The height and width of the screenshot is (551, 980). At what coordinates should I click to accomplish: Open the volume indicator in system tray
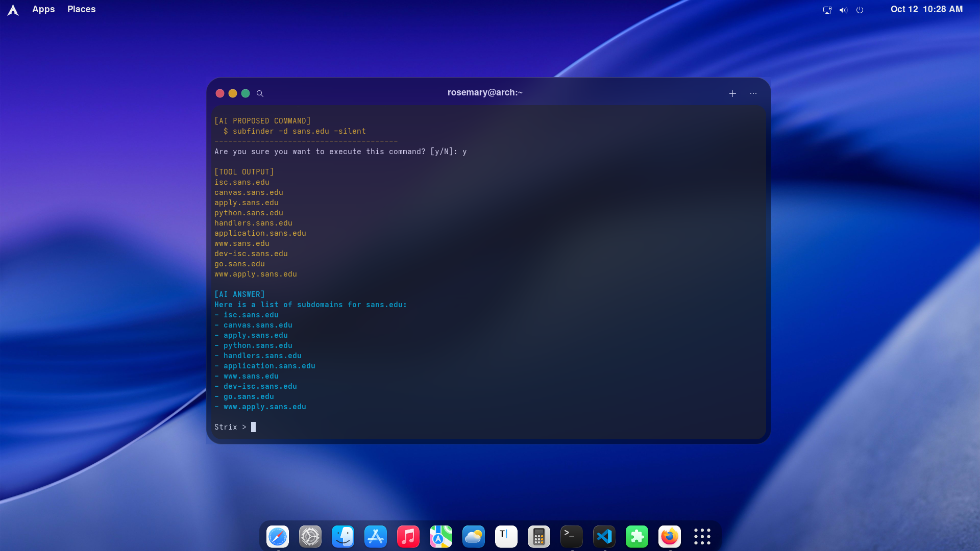point(843,10)
